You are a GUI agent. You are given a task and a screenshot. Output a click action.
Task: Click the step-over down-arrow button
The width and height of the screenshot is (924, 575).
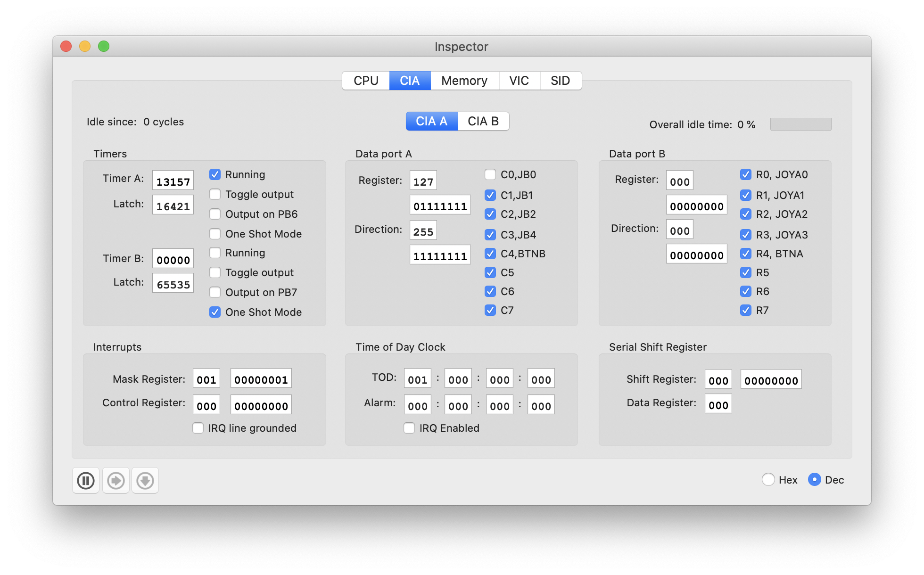pyautogui.click(x=145, y=480)
